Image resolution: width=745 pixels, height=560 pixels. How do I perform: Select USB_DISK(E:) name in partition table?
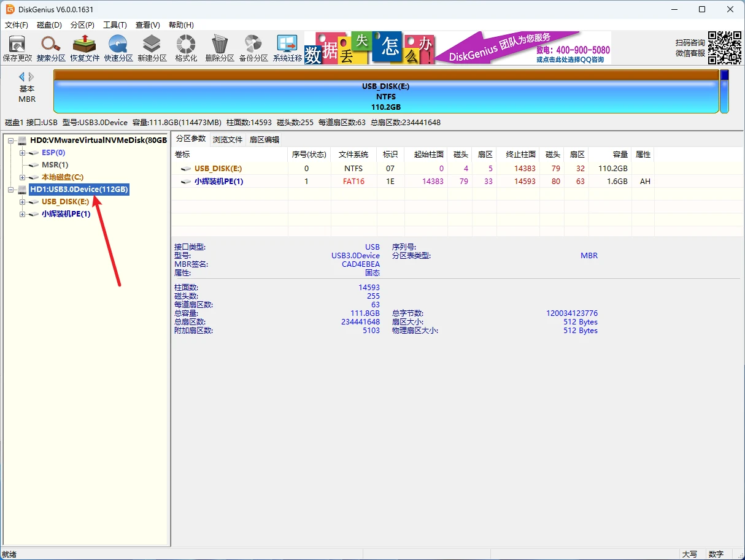[219, 169]
